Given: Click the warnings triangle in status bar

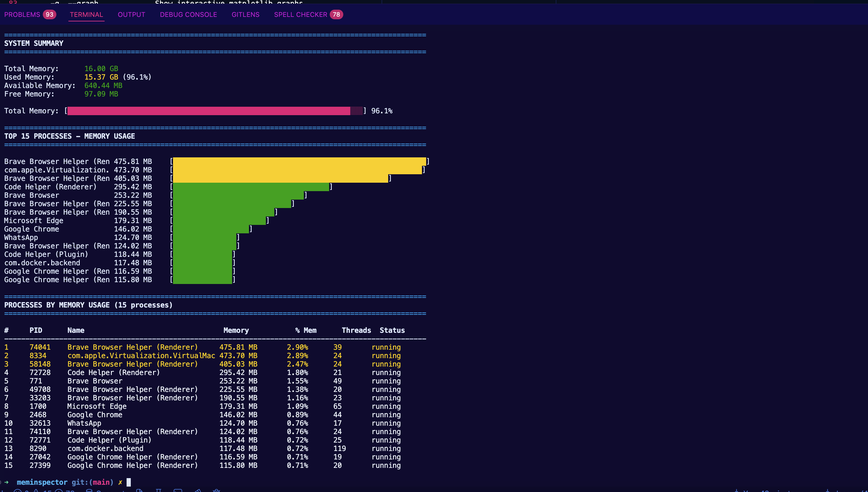Looking at the screenshot, I should point(36,491).
